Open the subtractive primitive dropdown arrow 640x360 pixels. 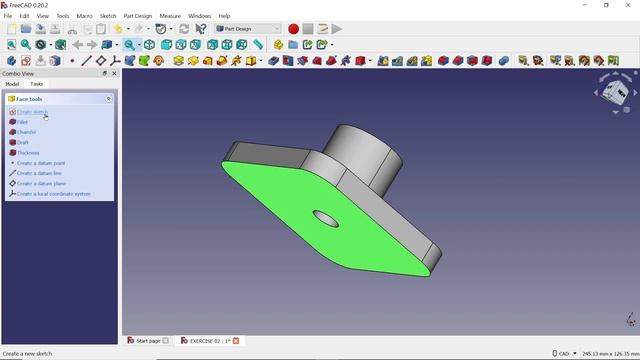[x=370, y=61]
